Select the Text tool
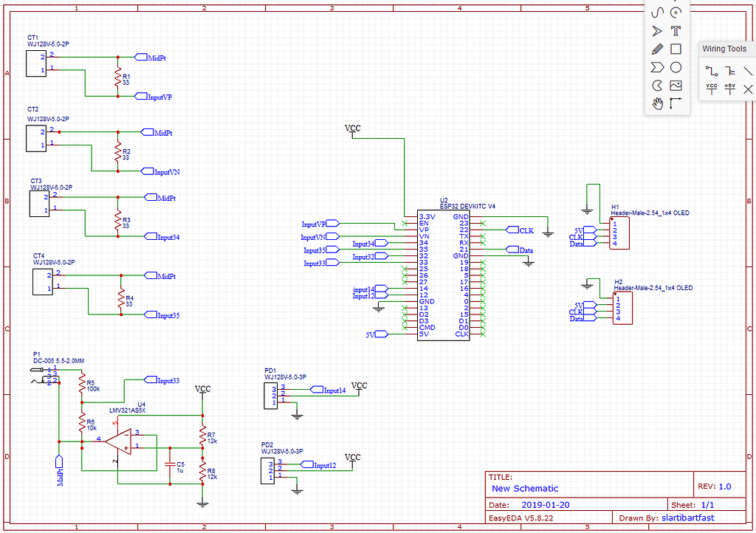 (676, 30)
